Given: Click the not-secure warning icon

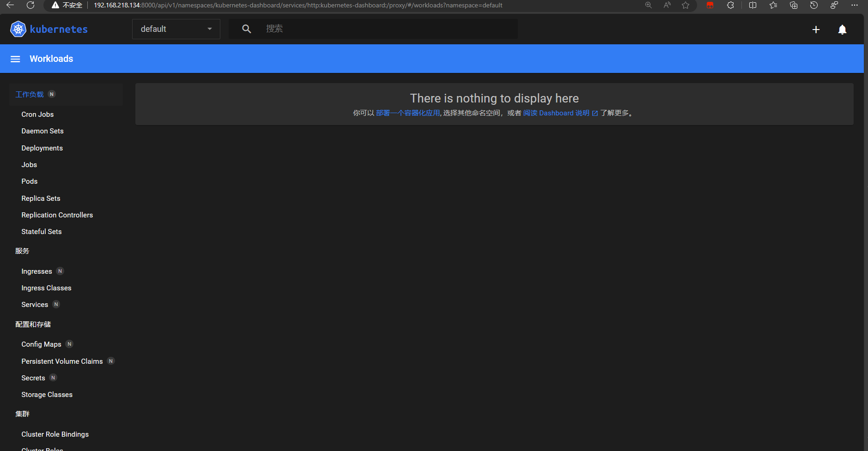Looking at the screenshot, I should point(55,5).
